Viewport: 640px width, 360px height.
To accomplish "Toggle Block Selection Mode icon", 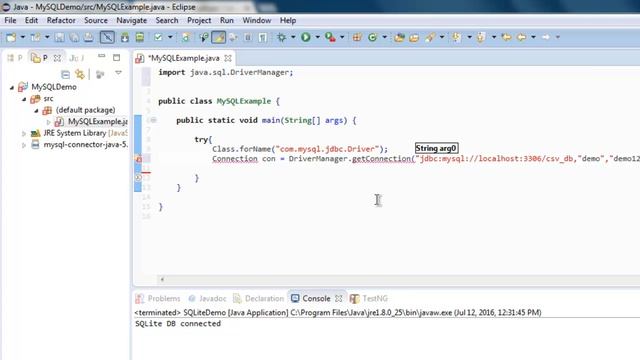I will click(x=248, y=38).
